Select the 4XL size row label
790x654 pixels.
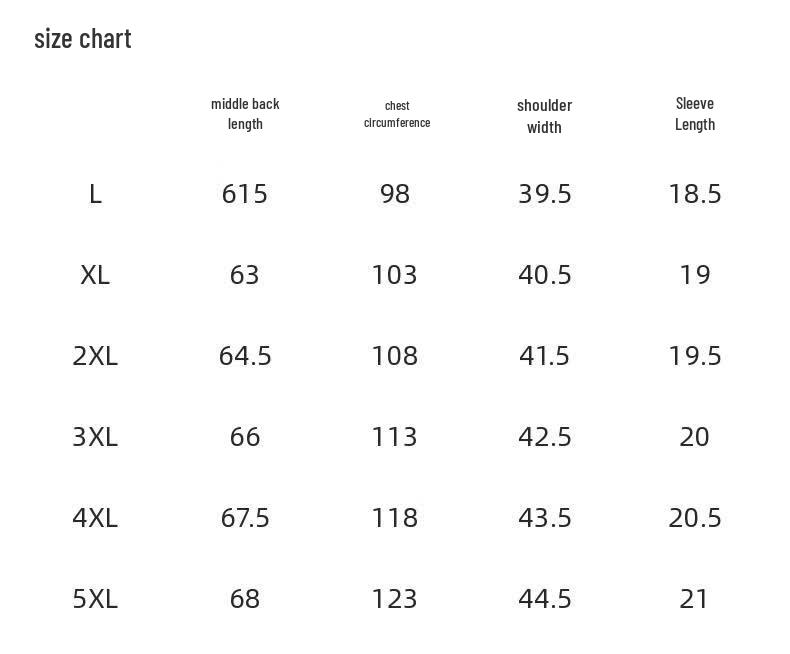click(95, 518)
